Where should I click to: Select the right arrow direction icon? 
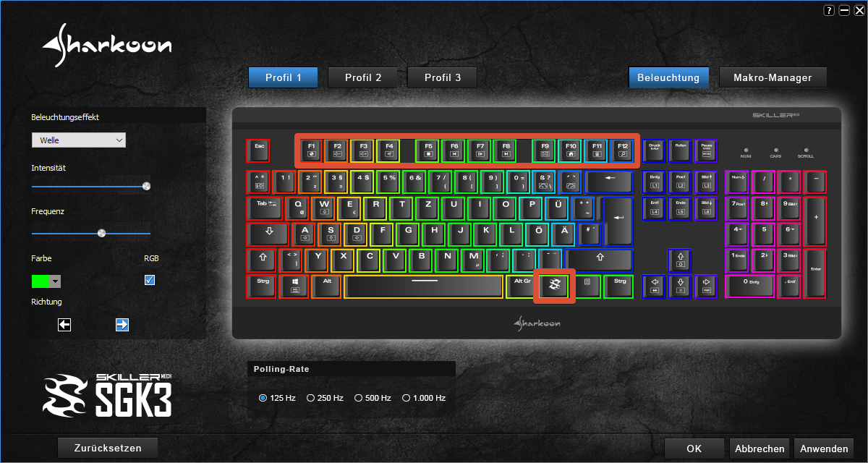122,325
